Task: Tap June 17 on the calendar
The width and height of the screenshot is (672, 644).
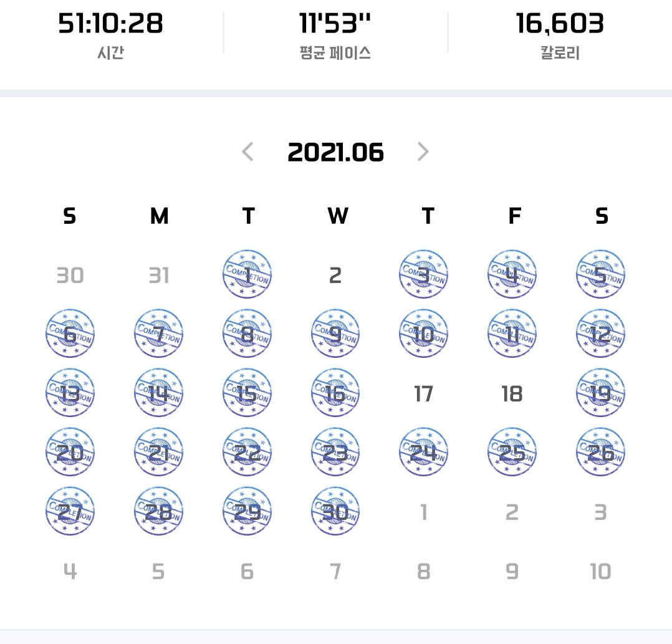Action: coord(424,393)
